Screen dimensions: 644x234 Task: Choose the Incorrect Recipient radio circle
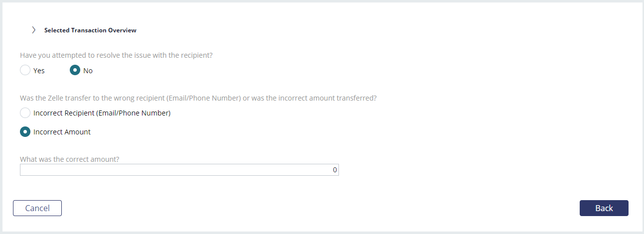click(25, 113)
